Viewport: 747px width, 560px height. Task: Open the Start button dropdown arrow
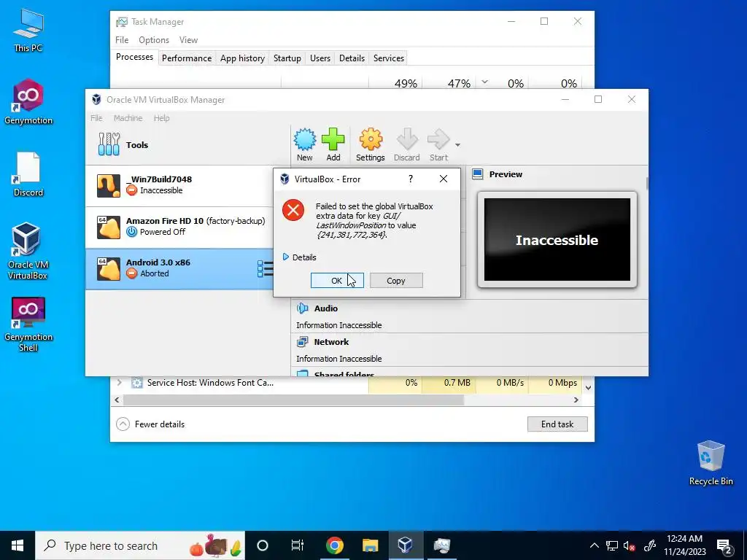[457, 145]
